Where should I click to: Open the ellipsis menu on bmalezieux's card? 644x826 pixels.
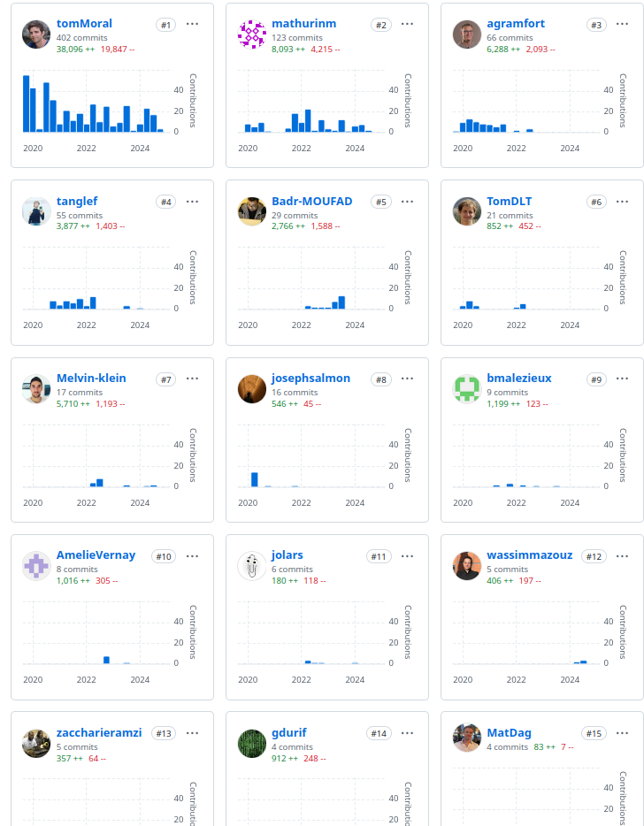pyautogui.click(x=622, y=379)
